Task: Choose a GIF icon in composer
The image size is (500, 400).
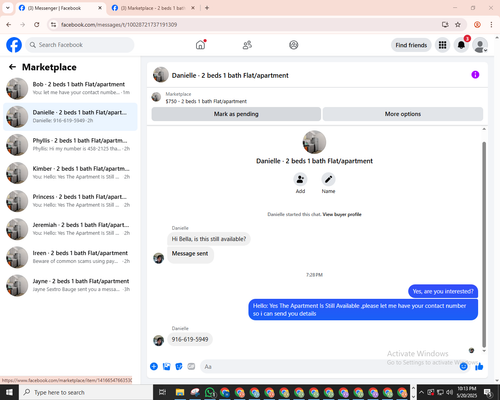Action: tap(191, 366)
